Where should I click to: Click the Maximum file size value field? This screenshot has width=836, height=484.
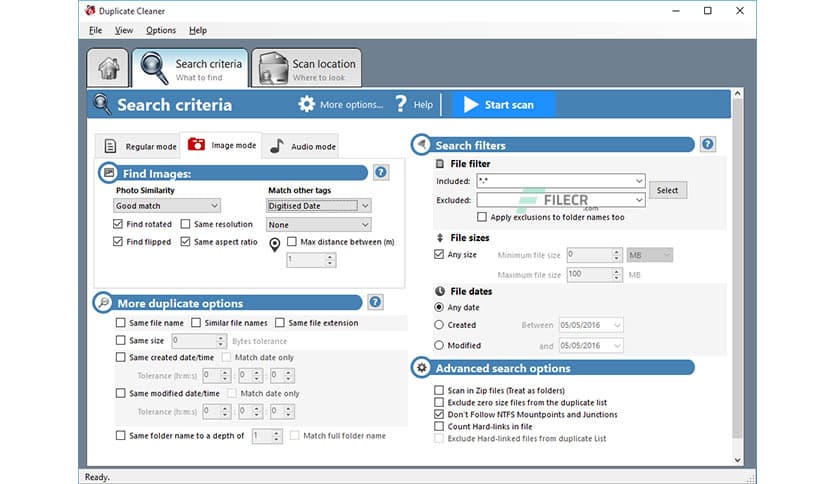click(x=589, y=274)
